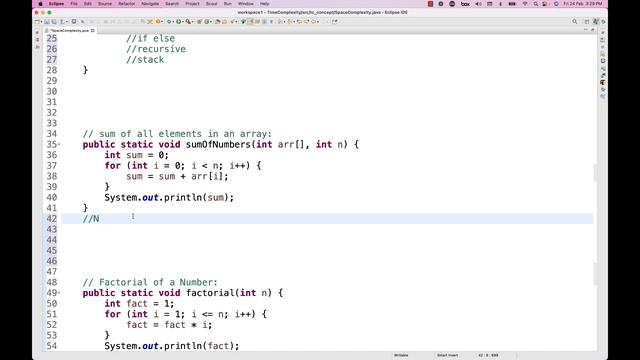Open the Navigate menu

150,4
